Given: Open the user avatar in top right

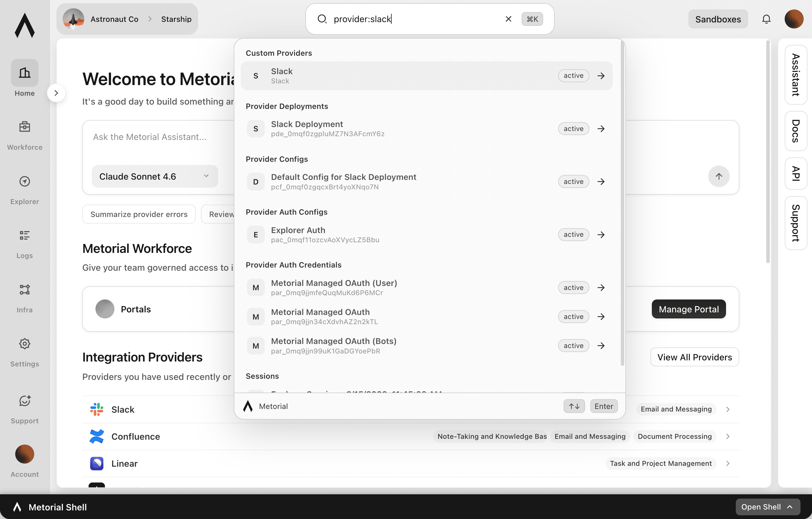Looking at the screenshot, I should click(x=794, y=19).
